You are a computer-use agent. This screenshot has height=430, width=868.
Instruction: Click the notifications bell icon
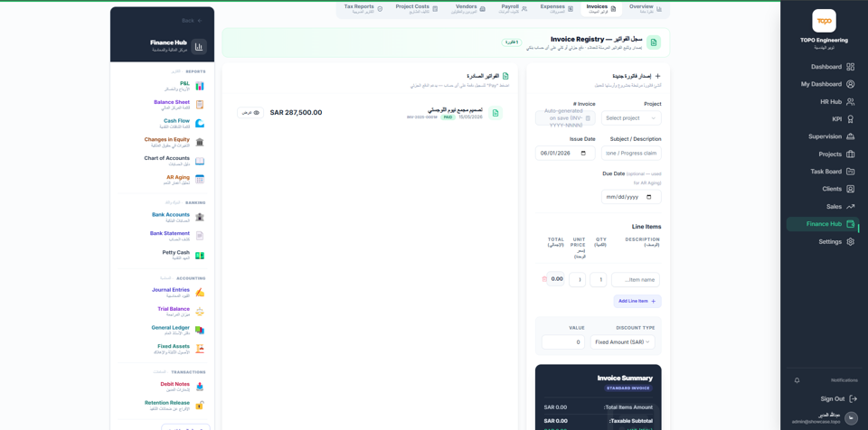[797, 380]
